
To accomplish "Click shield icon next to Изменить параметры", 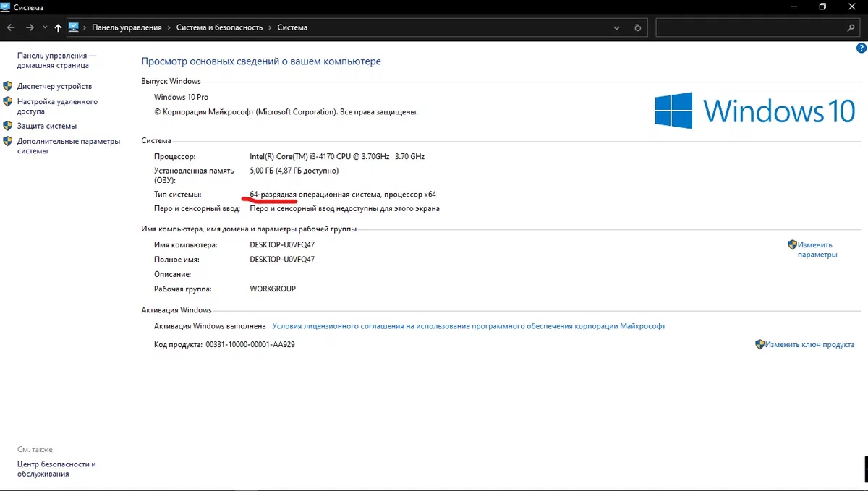I will point(792,244).
